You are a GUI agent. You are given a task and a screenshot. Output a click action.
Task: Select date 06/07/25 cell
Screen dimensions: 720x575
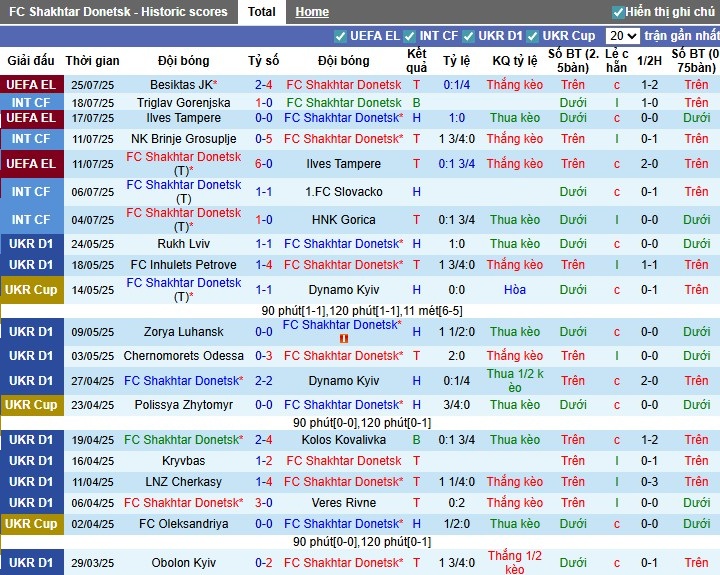pyautogui.click(x=92, y=192)
